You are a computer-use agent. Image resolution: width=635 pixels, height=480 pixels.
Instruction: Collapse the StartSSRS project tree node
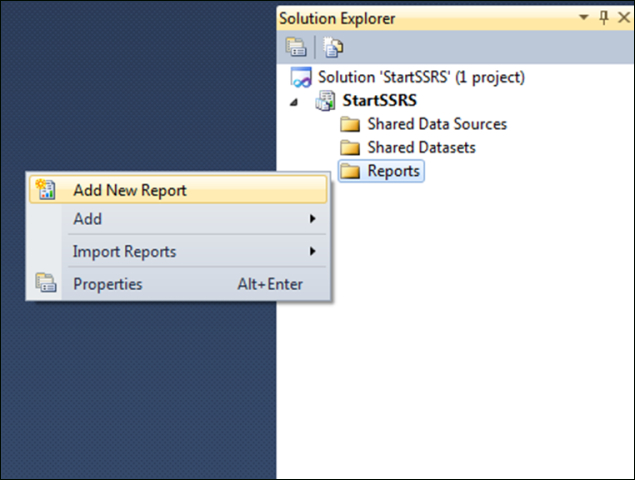(294, 102)
